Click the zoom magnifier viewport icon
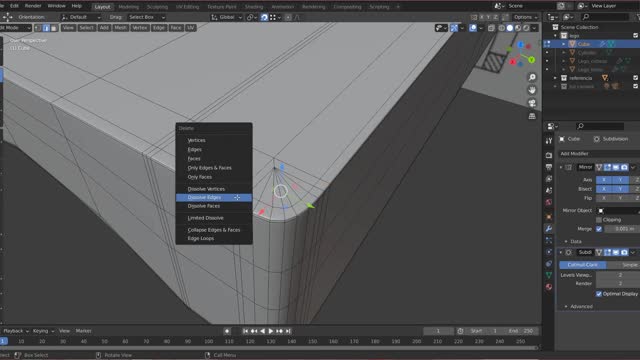This screenshot has width=640, height=360. coord(532,77)
